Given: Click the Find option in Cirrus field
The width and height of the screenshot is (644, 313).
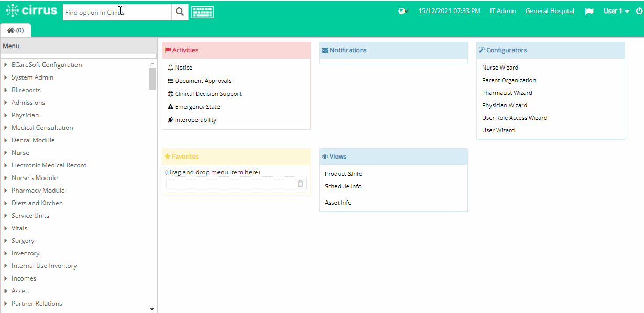Looking at the screenshot, I should [x=117, y=12].
